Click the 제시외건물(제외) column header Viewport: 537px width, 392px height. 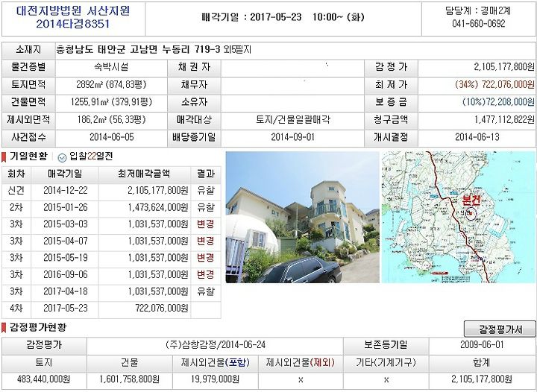pos(301,362)
